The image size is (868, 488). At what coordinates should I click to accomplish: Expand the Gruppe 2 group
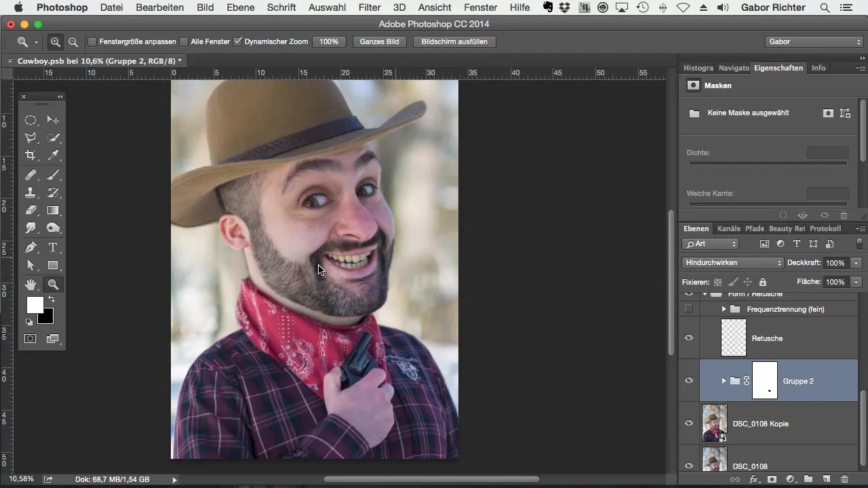point(724,381)
